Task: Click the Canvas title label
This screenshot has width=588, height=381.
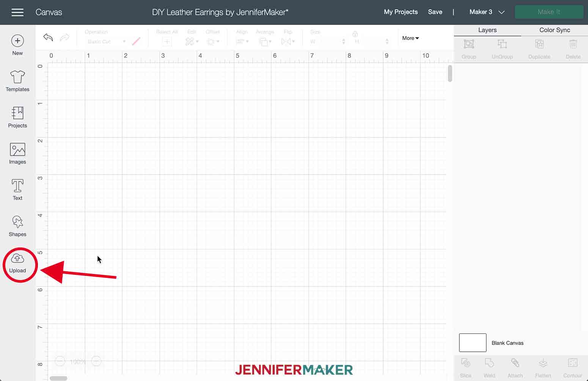Action: click(x=49, y=12)
